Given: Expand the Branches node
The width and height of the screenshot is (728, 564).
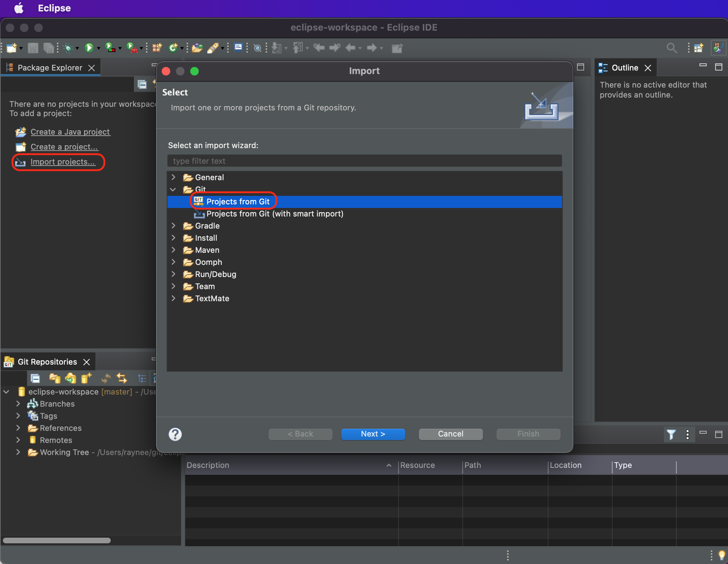Looking at the screenshot, I should (18, 404).
